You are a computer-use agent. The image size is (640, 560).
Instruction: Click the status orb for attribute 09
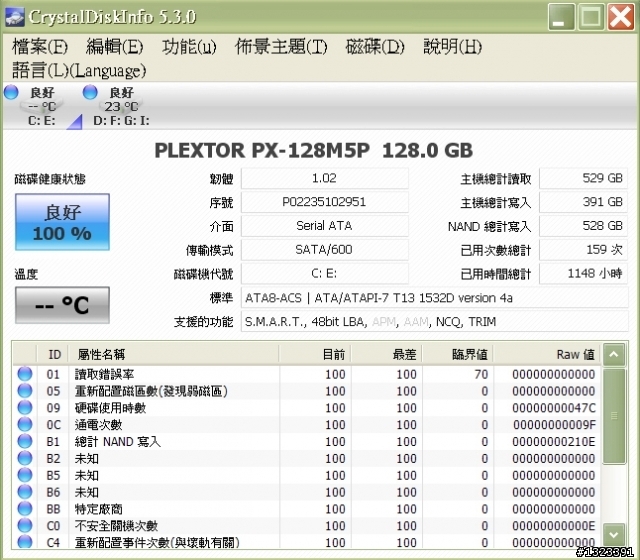[x=25, y=408]
